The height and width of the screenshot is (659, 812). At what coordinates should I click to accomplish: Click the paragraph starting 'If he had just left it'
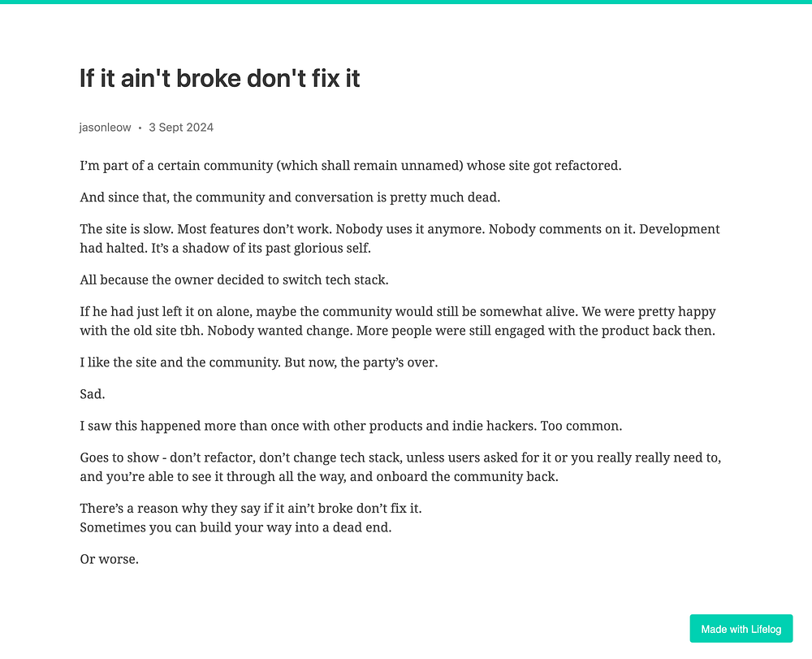(x=398, y=321)
